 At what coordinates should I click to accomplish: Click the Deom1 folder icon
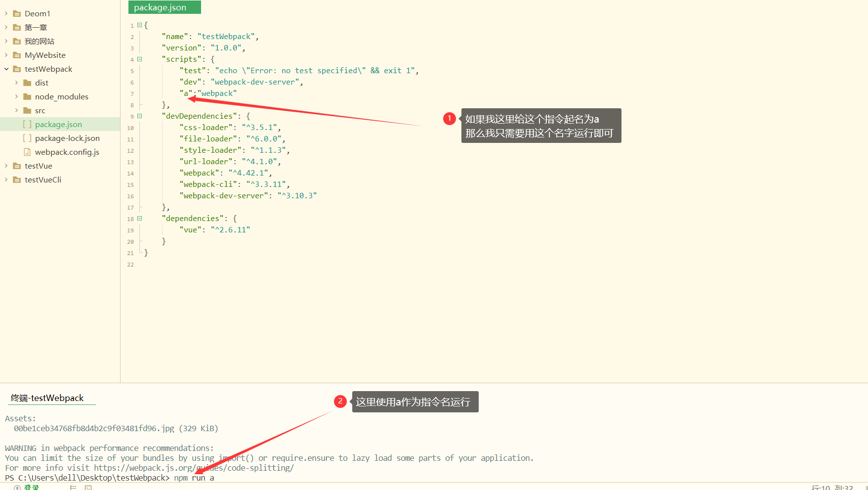coord(17,14)
